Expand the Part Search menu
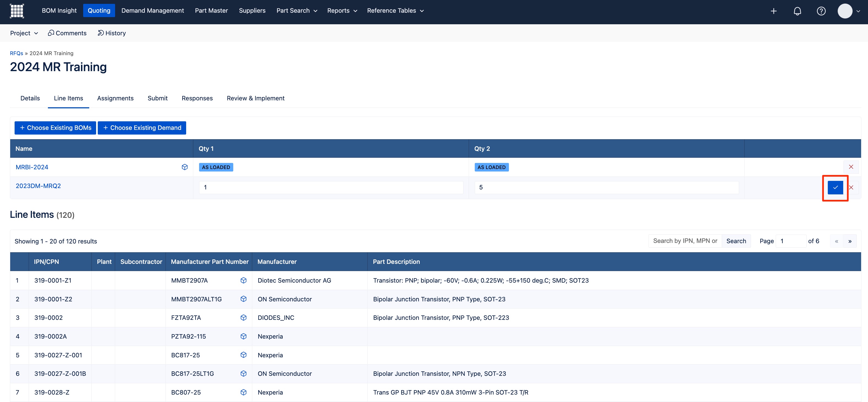Viewport: 868px width, 402px height. [x=297, y=10]
